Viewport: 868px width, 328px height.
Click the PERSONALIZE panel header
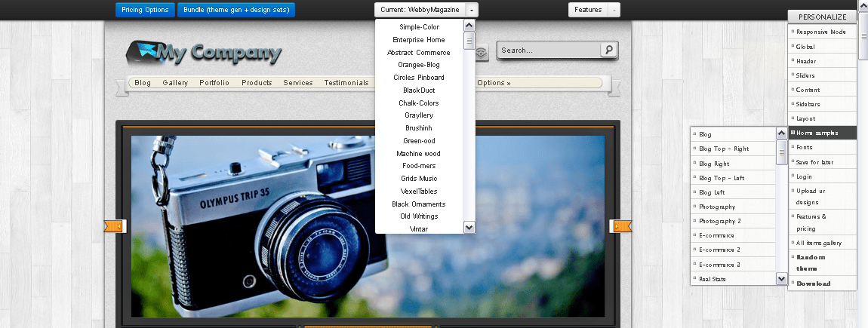tap(823, 17)
